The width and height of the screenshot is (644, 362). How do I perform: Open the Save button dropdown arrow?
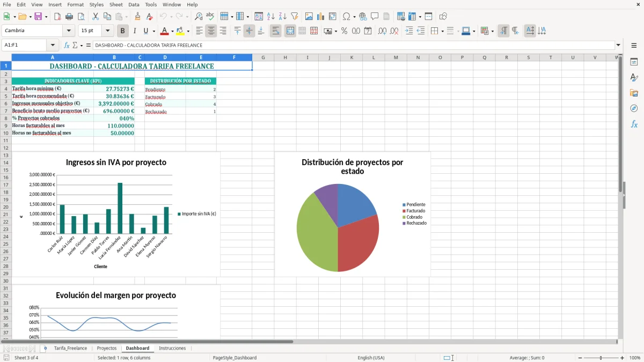(46, 17)
